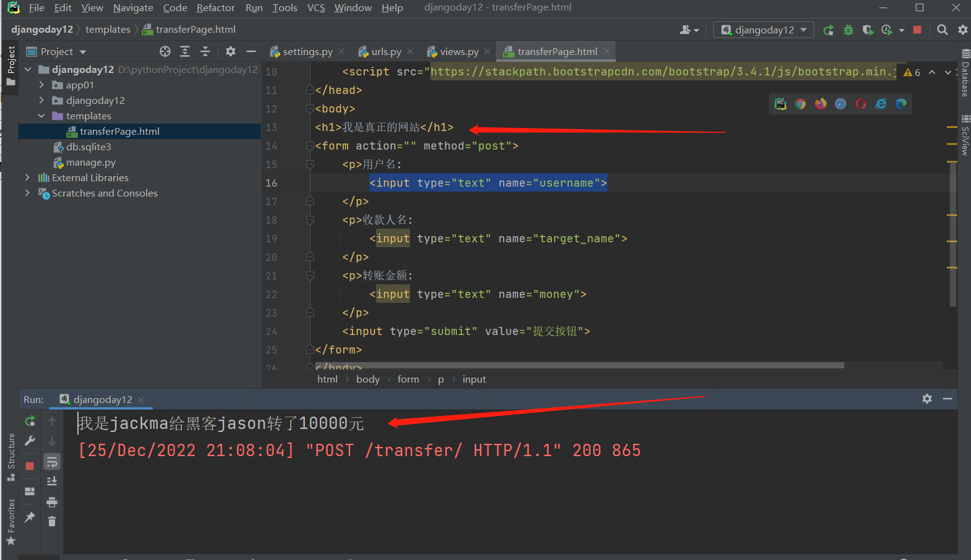
Task: Print the Run console output
Action: pyautogui.click(x=52, y=502)
